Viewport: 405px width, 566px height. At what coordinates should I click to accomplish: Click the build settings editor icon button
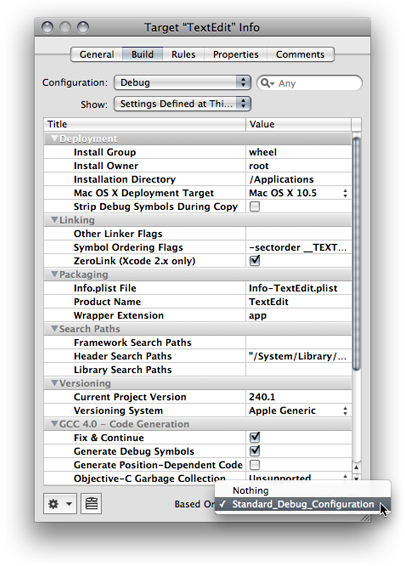[x=91, y=503]
